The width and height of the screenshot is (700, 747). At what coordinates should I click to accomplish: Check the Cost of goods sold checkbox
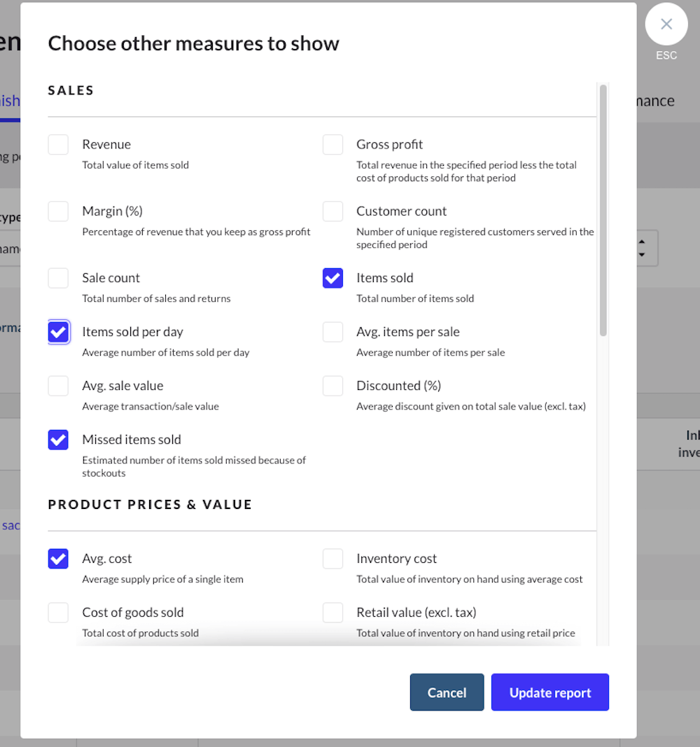tap(58, 613)
